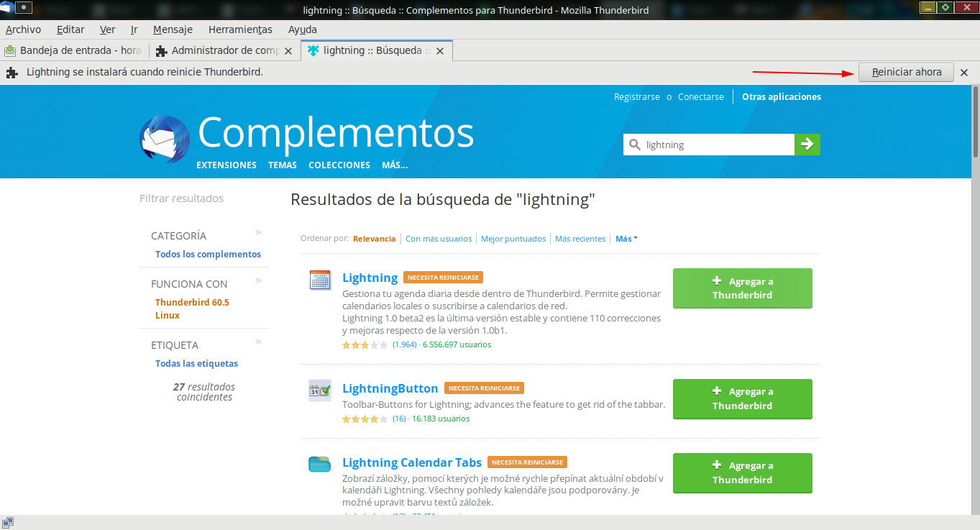Click the LightningButton add-on icon
The image size is (980, 530).
(320, 390)
